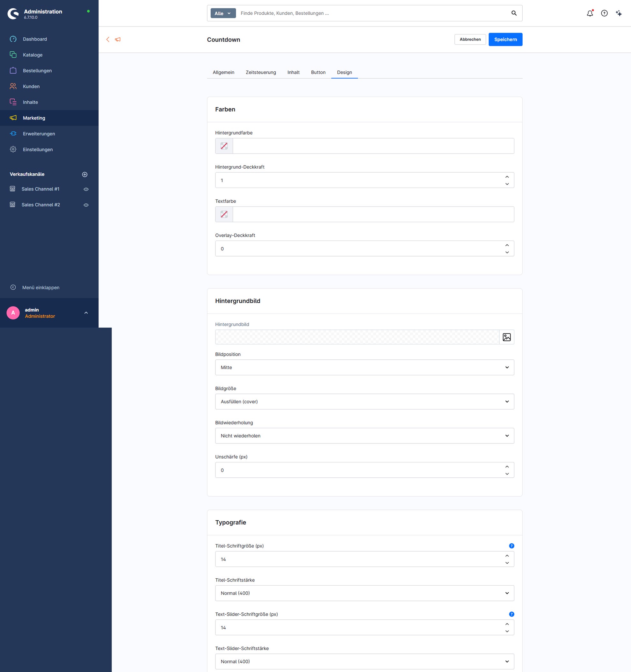Open media picker for Hintergrundbild

point(507,337)
